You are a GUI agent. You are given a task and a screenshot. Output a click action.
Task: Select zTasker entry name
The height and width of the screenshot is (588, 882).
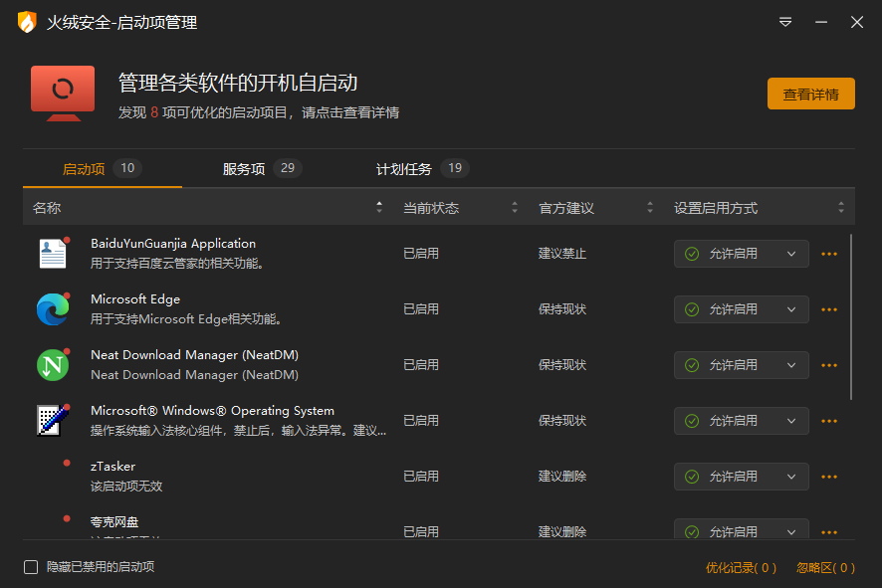pyautogui.click(x=113, y=466)
